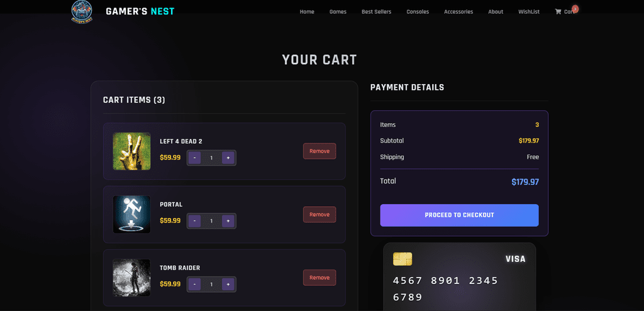Click the red cart count badge
Screen dimensions: 644x311
pyautogui.click(x=575, y=9)
